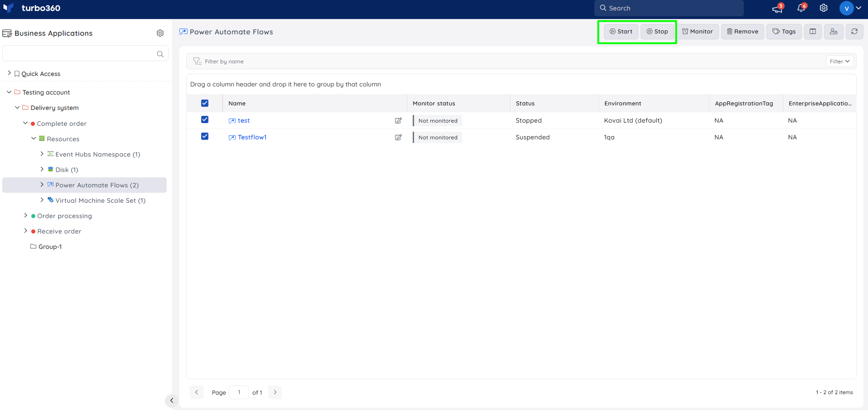Open the Filter dropdown
Screen dimensions: 868x410
coord(839,61)
